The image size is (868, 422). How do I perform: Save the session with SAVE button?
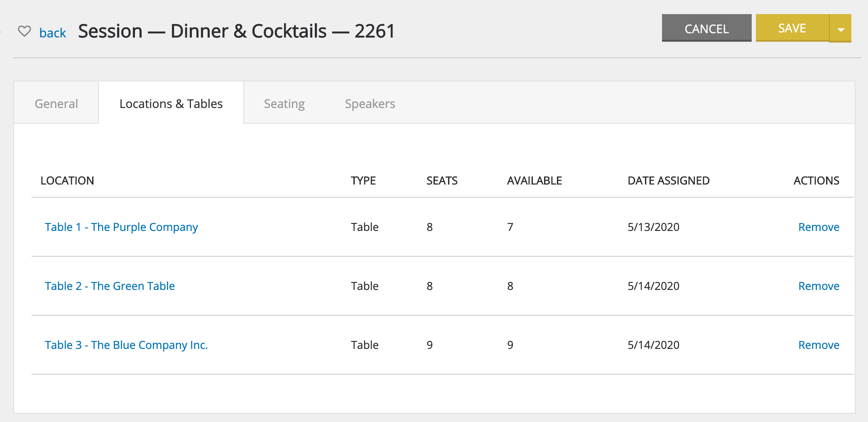(x=792, y=28)
